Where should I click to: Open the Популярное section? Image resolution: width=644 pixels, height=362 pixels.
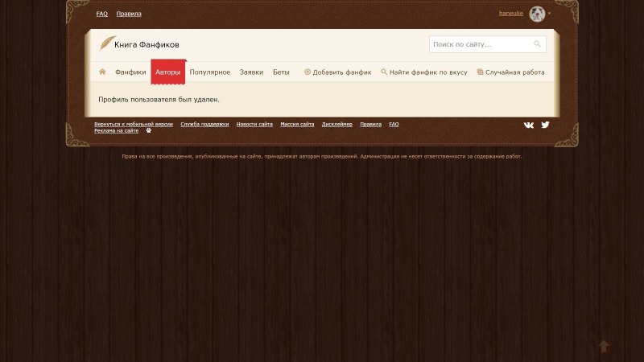click(x=210, y=72)
